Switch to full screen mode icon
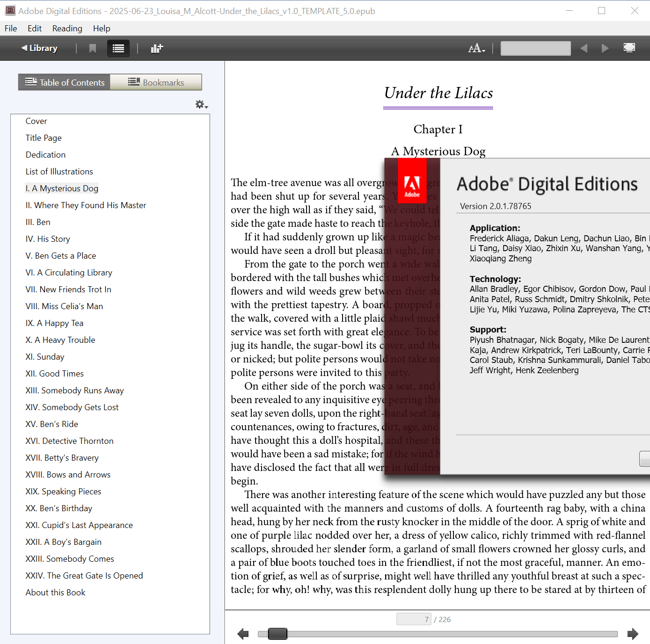The width and height of the screenshot is (650, 644). (x=629, y=48)
